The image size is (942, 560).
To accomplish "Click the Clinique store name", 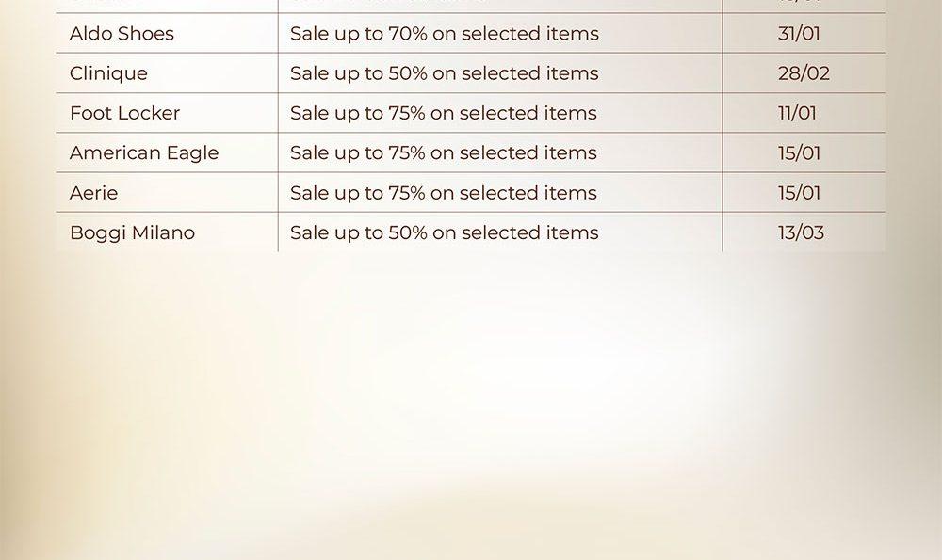I will coord(108,73).
